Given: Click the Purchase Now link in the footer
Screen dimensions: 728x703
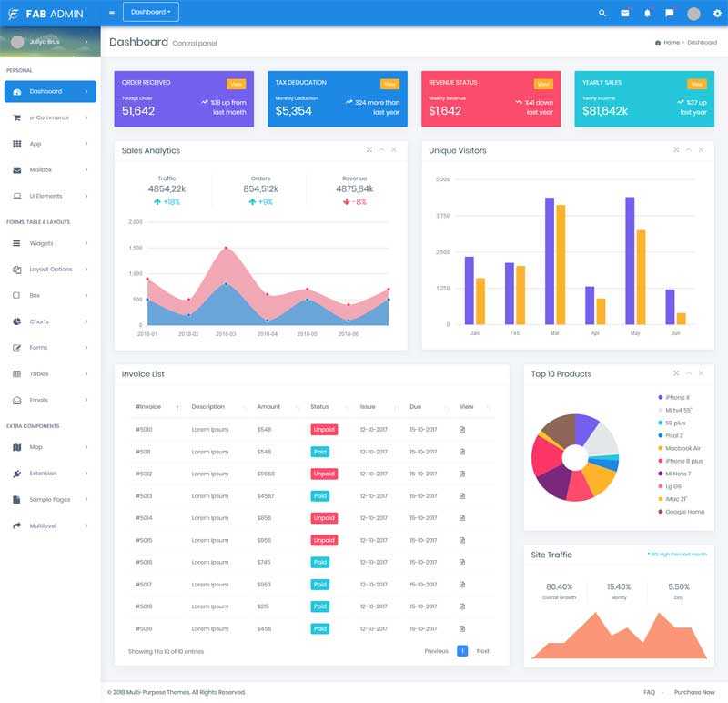Looking at the screenshot, I should pyautogui.click(x=694, y=690).
